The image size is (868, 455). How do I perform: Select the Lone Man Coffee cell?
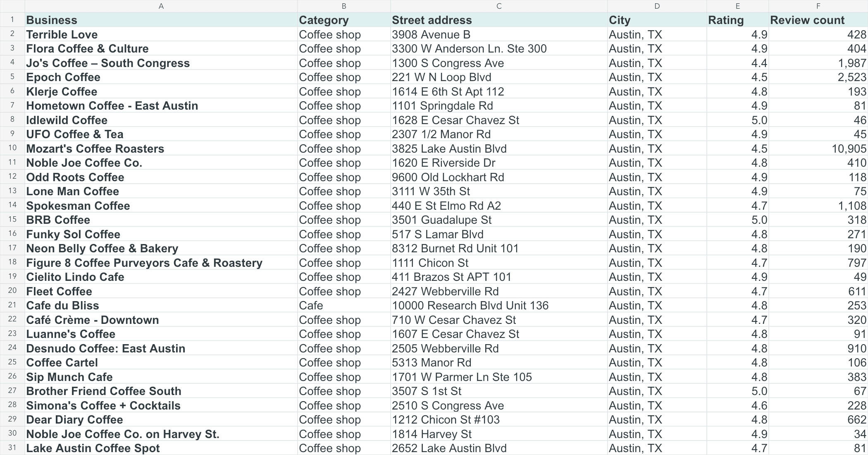[x=161, y=191]
